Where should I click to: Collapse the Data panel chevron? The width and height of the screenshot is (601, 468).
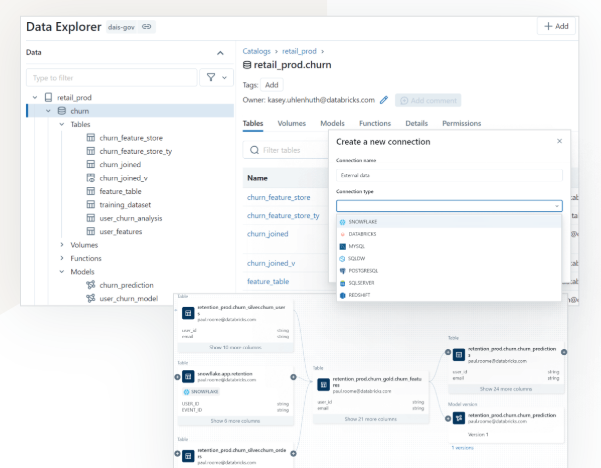coord(220,53)
